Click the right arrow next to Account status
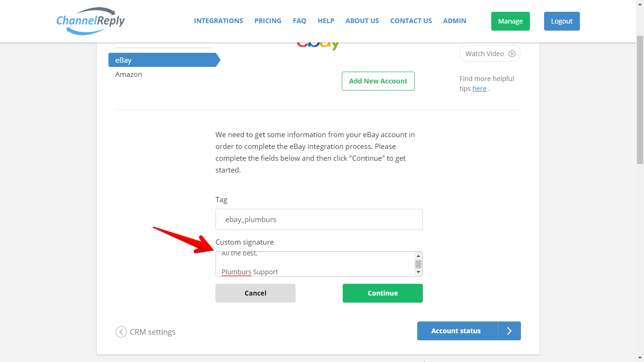This screenshot has height=362, width=644. [509, 331]
